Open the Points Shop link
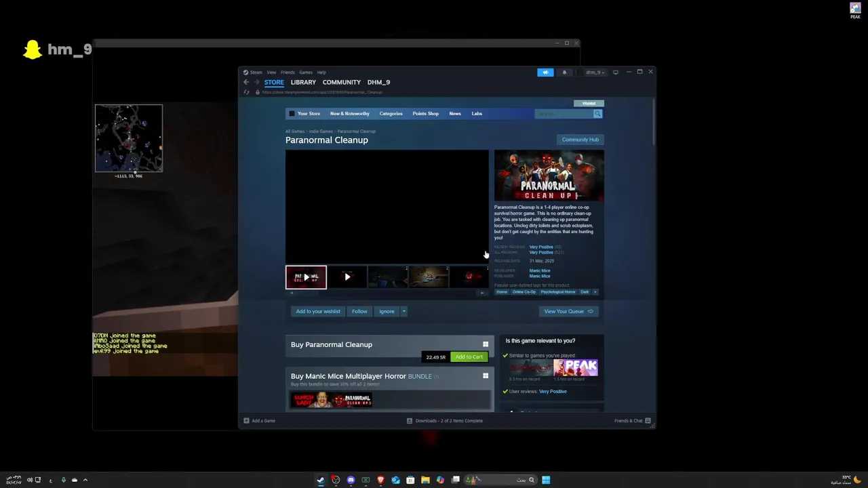The height and width of the screenshot is (488, 868). click(x=425, y=114)
